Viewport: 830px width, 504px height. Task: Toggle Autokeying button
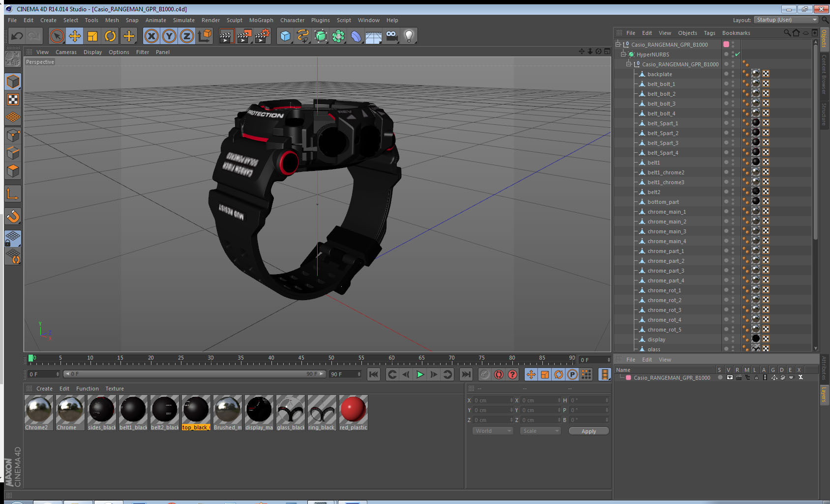click(499, 374)
